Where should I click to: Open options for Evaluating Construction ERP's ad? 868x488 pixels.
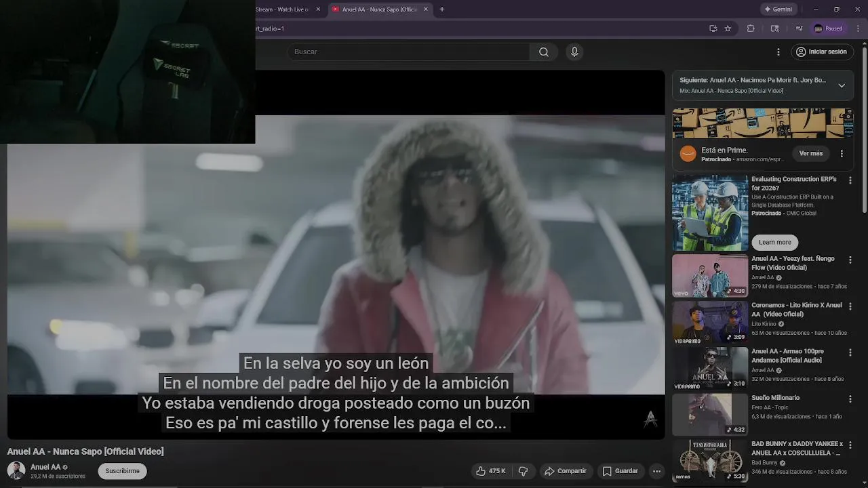[x=850, y=181]
